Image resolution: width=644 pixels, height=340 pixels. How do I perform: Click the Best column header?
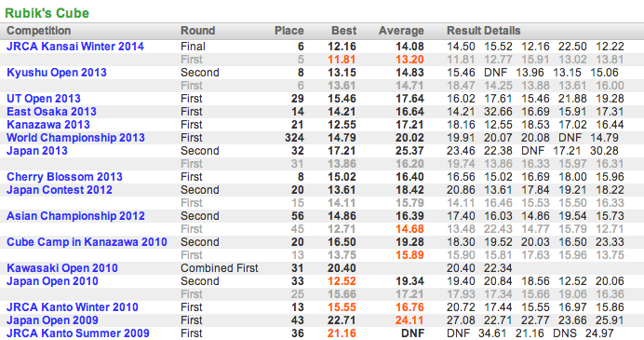point(344,31)
